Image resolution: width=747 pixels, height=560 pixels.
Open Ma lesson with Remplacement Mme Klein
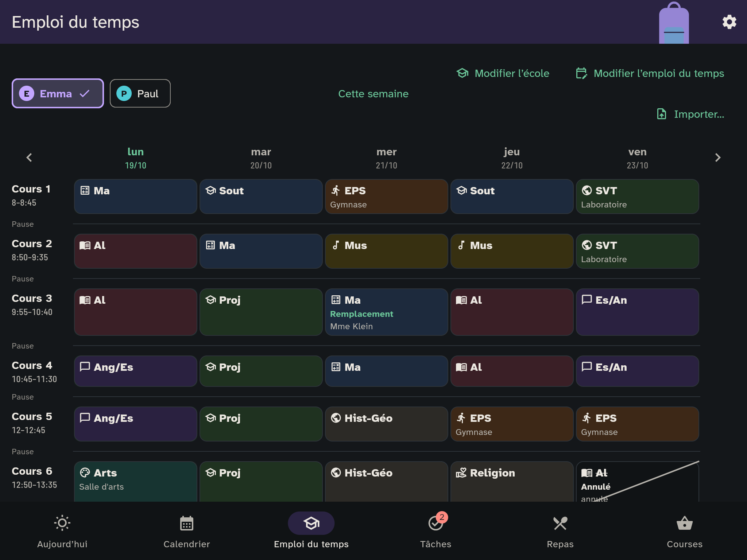point(387,312)
